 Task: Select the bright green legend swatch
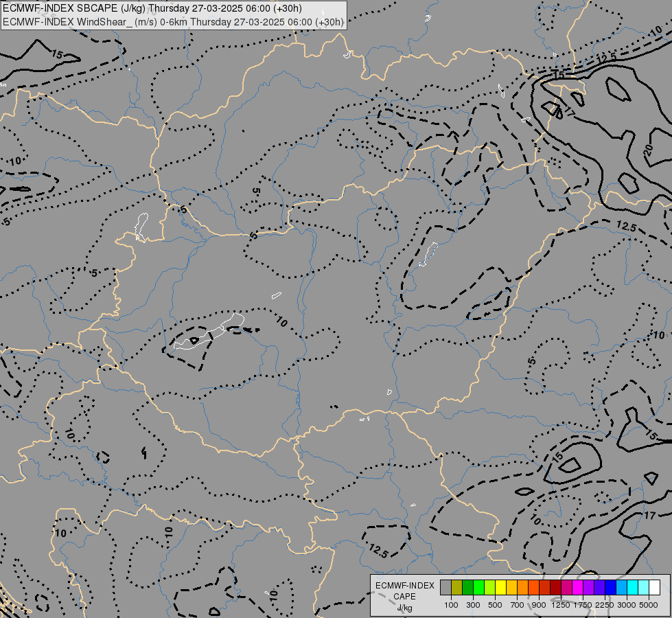click(478, 587)
